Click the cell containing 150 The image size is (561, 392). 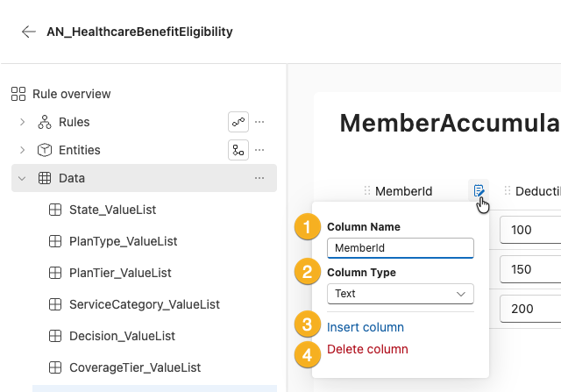point(530,269)
